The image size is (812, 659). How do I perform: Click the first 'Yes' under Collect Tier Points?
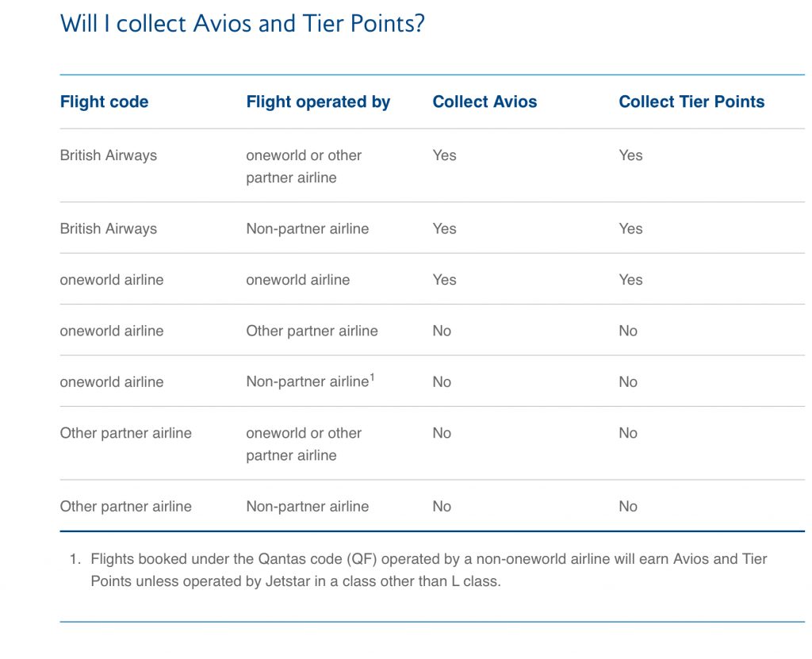pyautogui.click(x=630, y=155)
